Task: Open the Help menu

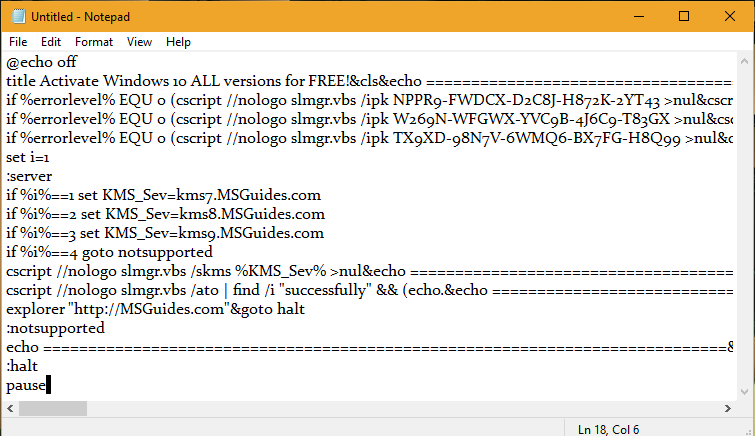Action: [178, 42]
